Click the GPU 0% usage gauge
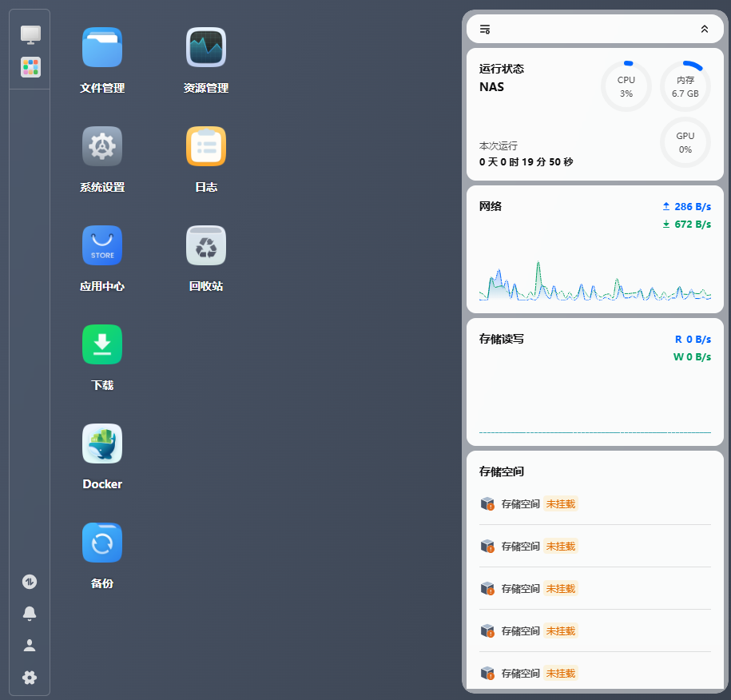This screenshot has height=700, width=731. point(685,142)
